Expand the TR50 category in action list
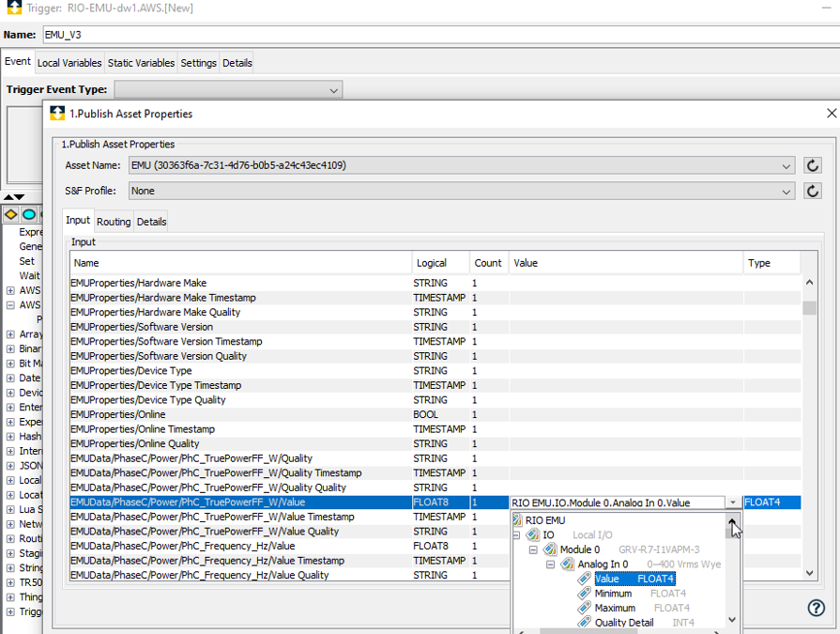The width and height of the screenshot is (840, 634). pos(10,582)
